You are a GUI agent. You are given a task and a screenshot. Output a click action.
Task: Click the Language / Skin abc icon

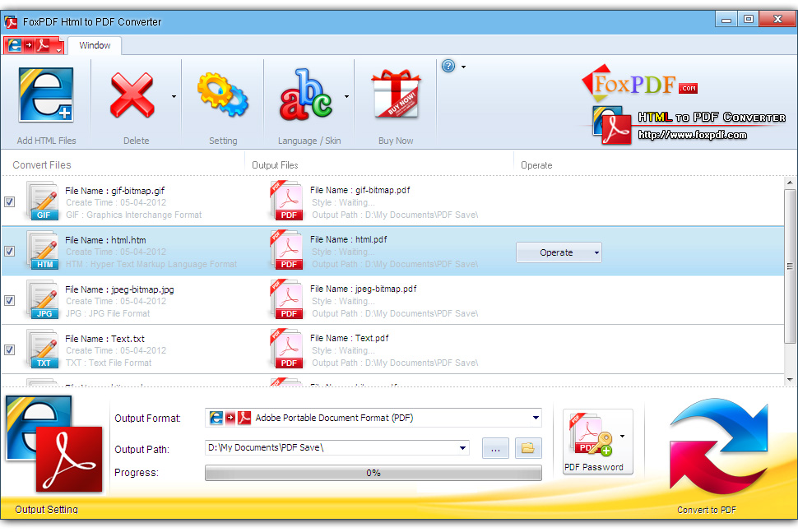(x=305, y=95)
